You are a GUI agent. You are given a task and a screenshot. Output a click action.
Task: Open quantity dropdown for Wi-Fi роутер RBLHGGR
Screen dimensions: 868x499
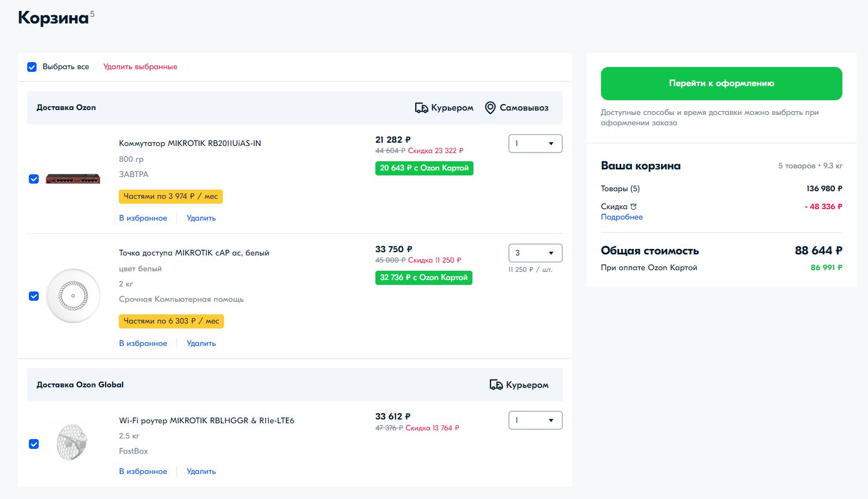(535, 421)
